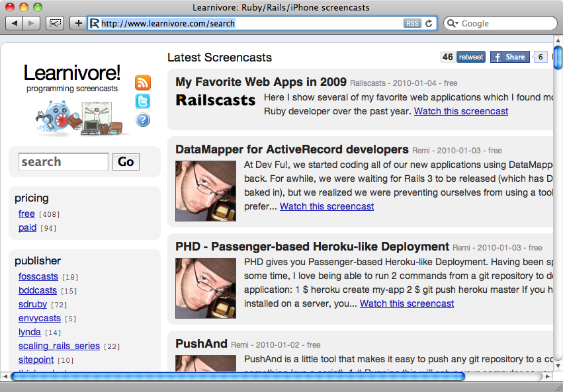Click the window resize grip corner
The image size is (563, 392).
(558, 387)
